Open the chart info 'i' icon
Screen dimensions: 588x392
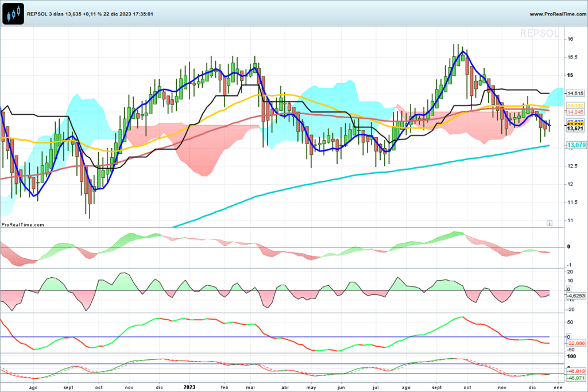(x=550, y=223)
